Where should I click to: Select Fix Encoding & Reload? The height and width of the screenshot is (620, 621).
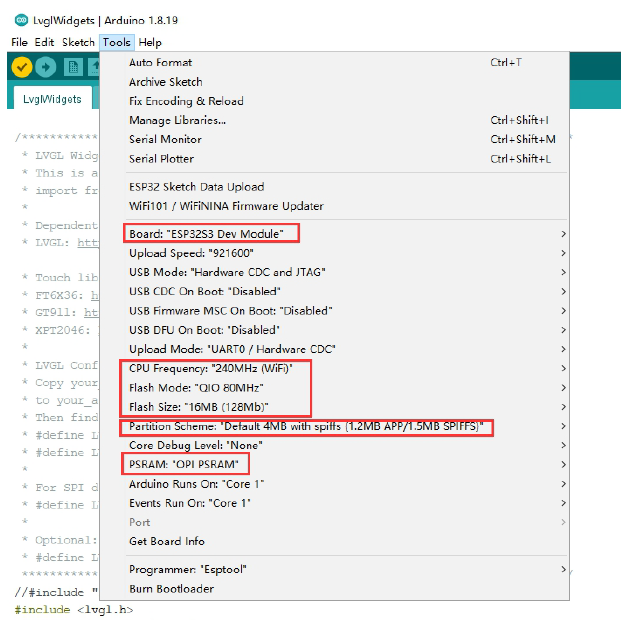(x=334, y=101)
